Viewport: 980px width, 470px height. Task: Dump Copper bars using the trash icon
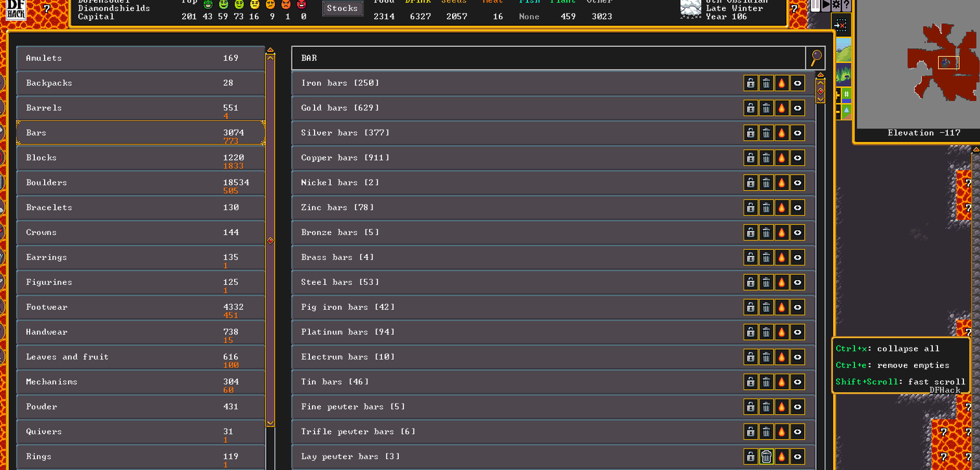pos(766,158)
